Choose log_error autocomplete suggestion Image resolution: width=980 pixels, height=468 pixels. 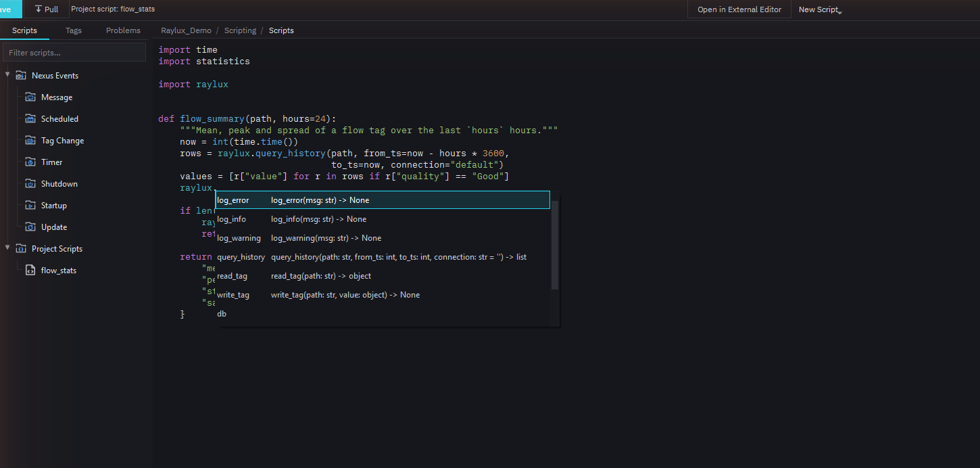tap(383, 200)
